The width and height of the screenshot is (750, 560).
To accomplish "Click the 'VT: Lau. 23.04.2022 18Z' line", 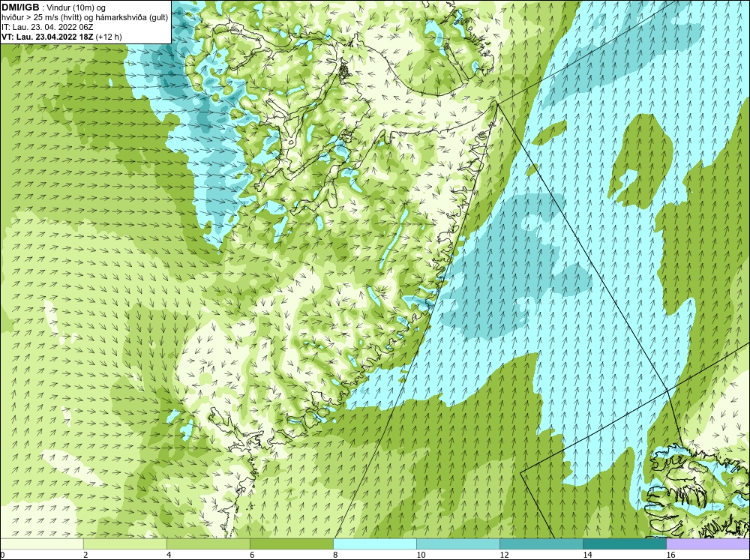I will [47, 37].
